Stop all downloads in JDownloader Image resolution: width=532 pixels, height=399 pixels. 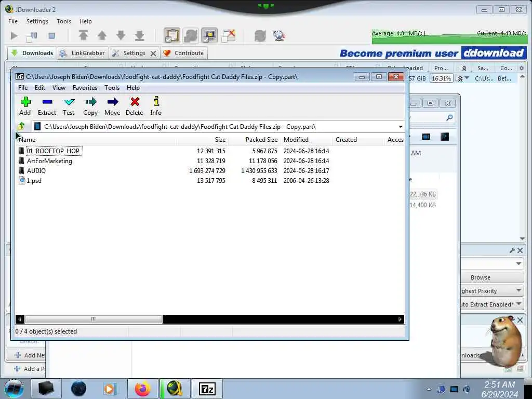pyautogui.click(x=51, y=36)
